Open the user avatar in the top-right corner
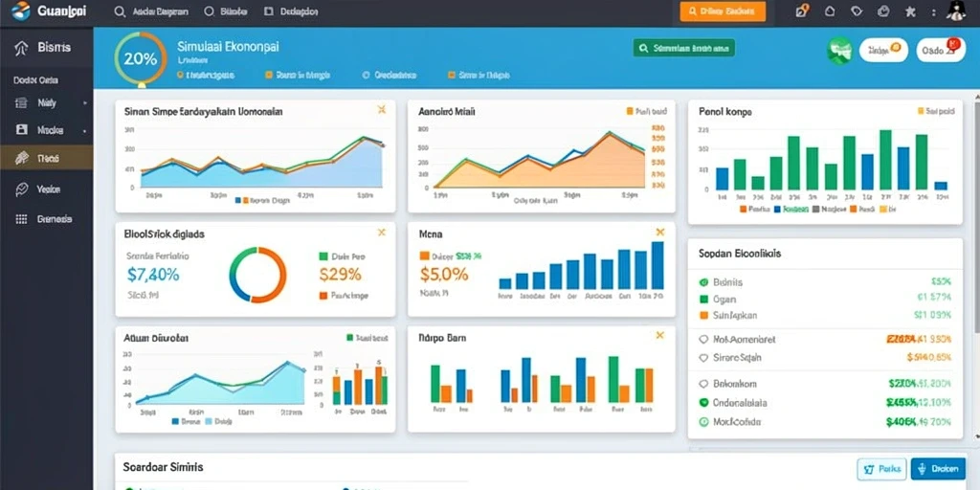Screen dimensions: 980x490 point(956,11)
